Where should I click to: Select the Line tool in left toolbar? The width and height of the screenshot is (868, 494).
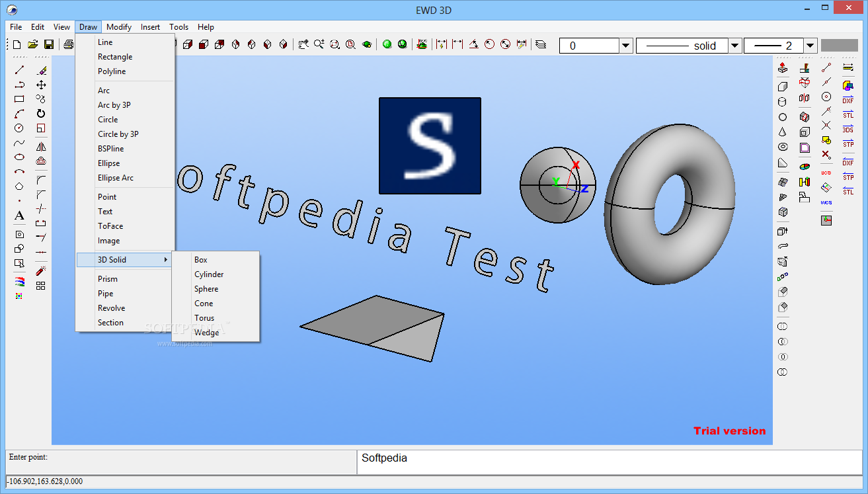pos(20,69)
